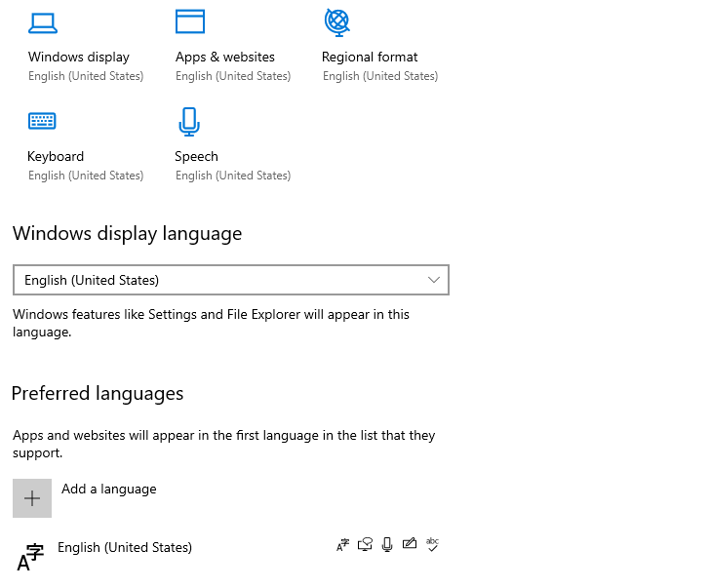Click the handwriting pen feature icon
Image resolution: width=710 pixels, height=588 pixels.
410,545
